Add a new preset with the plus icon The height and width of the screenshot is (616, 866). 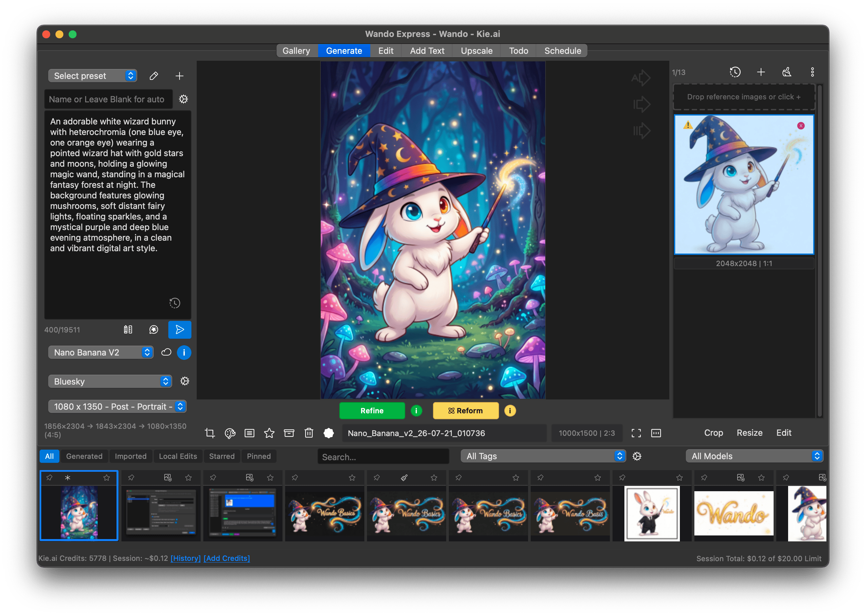click(179, 76)
